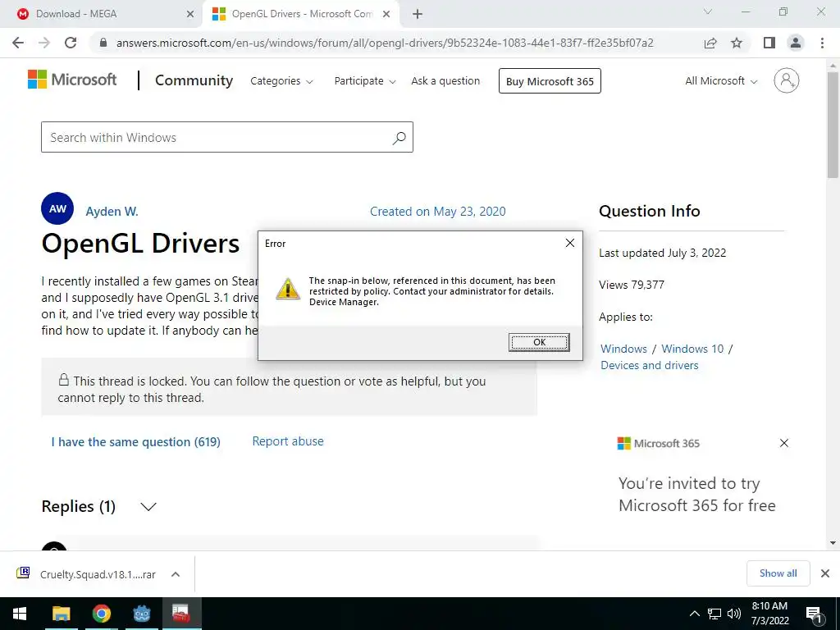The width and height of the screenshot is (840, 630).
Task: Click the search magnifier icon
Action: coord(399,138)
